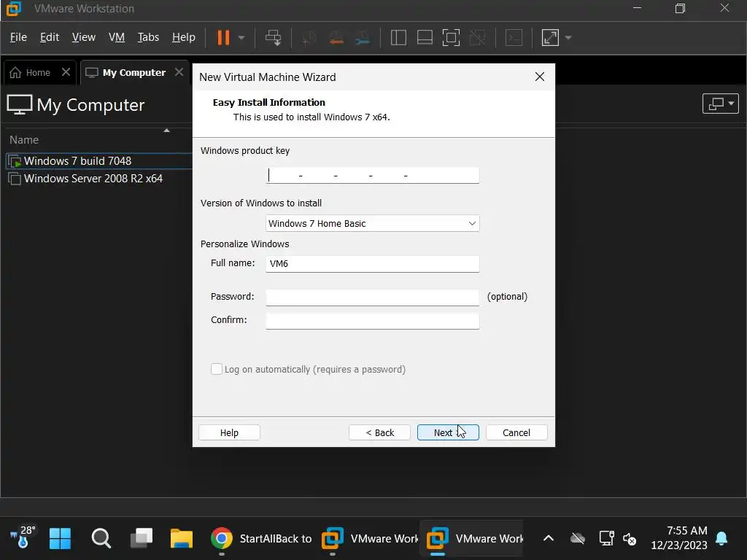Open the stretch options dropdown arrow
This screenshot has height=560, width=747.
[x=568, y=38]
